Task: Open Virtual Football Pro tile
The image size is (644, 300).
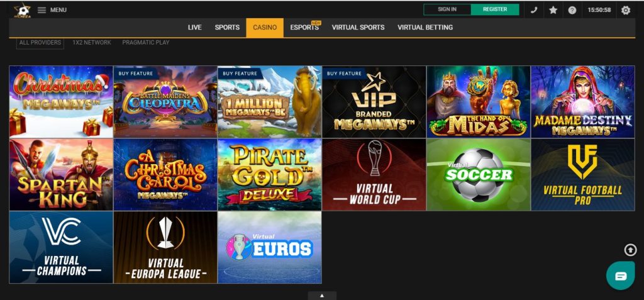Action: point(583,175)
